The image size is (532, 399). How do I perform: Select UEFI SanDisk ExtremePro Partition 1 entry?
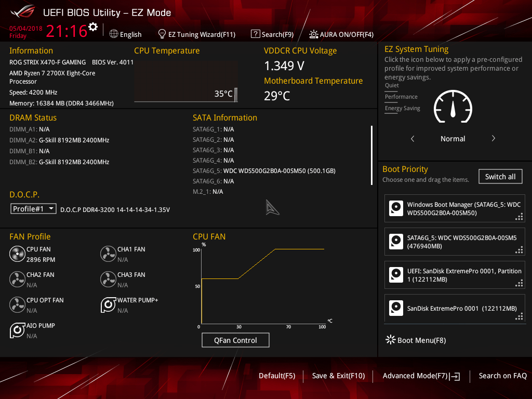455,275
